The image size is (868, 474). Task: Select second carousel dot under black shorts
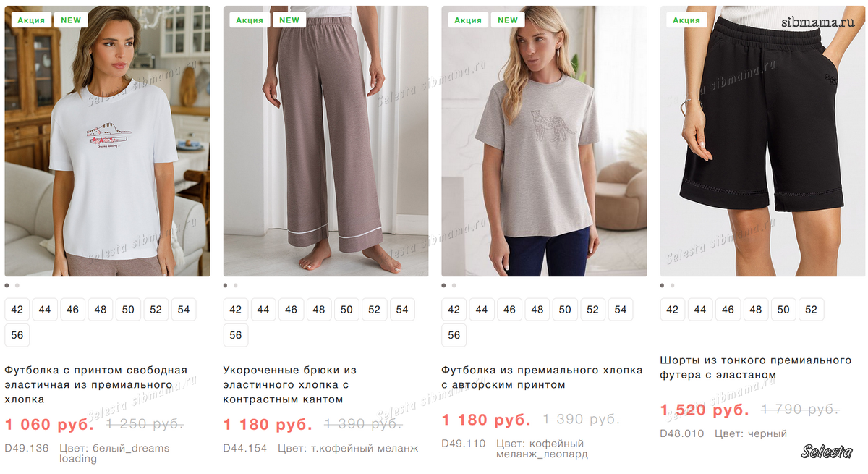pyautogui.click(x=673, y=285)
